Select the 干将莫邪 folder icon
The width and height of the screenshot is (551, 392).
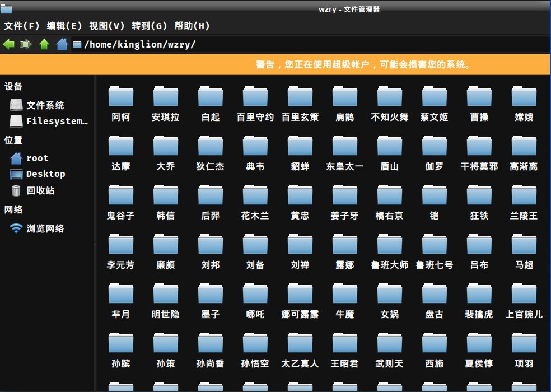[x=479, y=145]
